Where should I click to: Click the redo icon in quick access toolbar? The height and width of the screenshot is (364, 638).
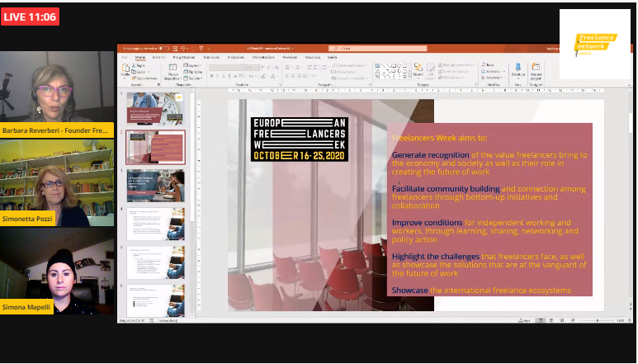(x=193, y=49)
